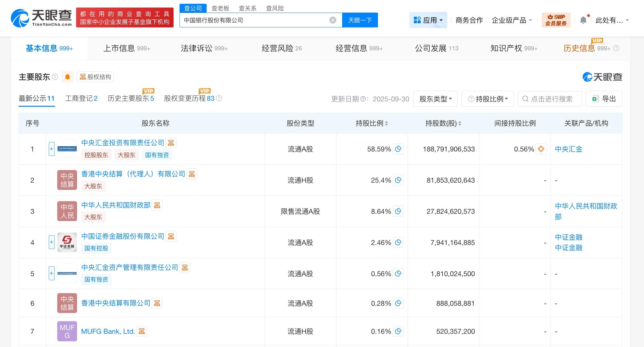Click the 天眼一下 search button

(x=360, y=20)
